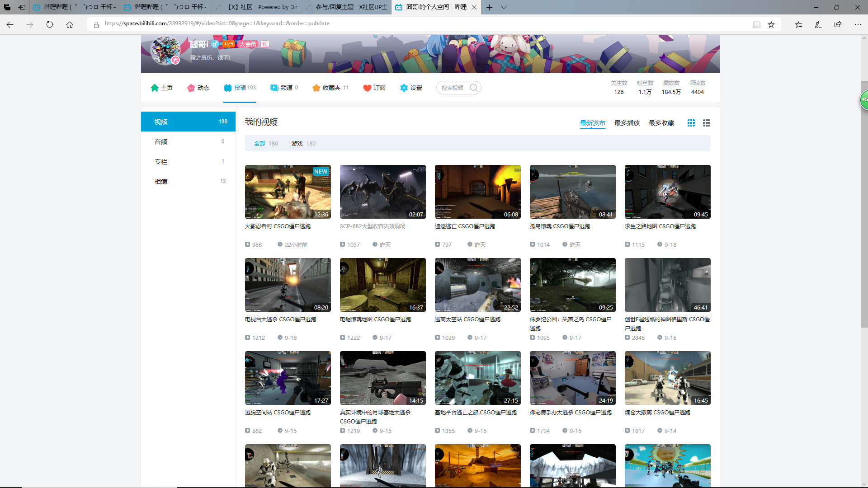Open the 收藏夹 favorites tab
The image size is (868, 488).
tap(330, 88)
